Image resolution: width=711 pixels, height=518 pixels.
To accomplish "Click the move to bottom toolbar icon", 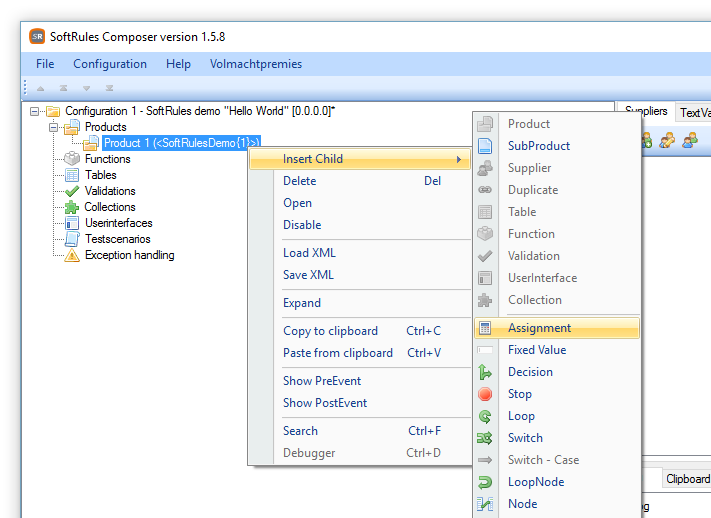I will pos(109,88).
